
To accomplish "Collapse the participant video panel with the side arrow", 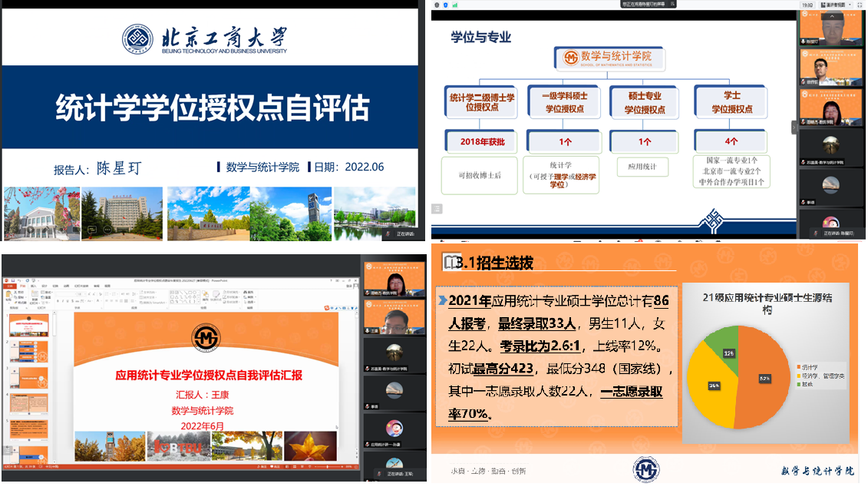I will click(795, 127).
